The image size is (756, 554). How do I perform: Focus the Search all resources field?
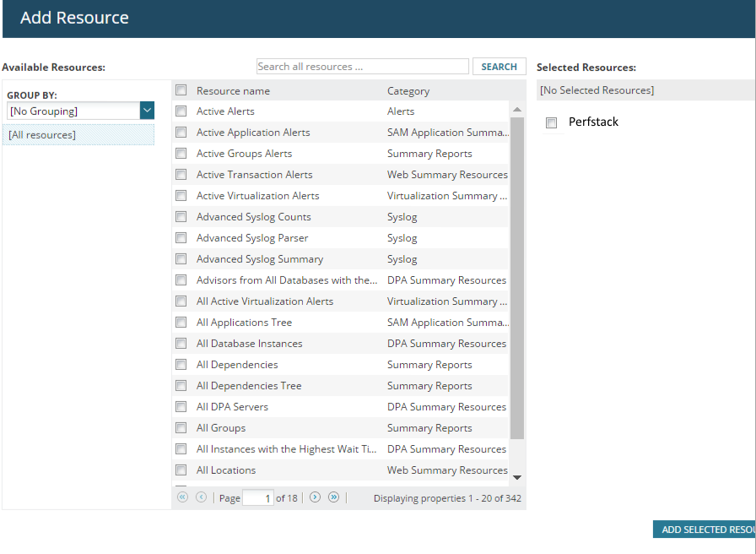click(362, 67)
